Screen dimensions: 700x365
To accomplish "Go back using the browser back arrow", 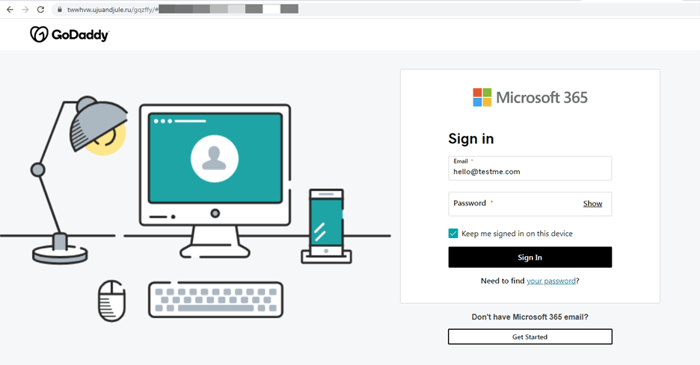I will click(x=10, y=9).
